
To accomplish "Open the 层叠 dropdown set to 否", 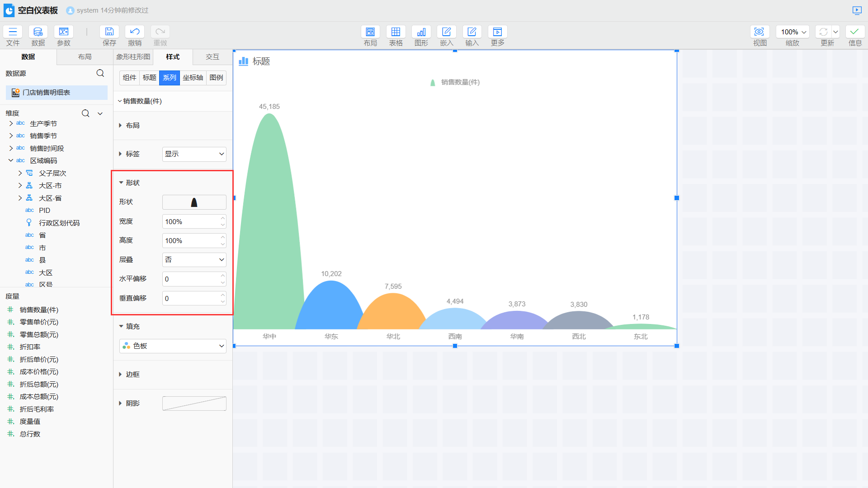I will tap(194, 260).
